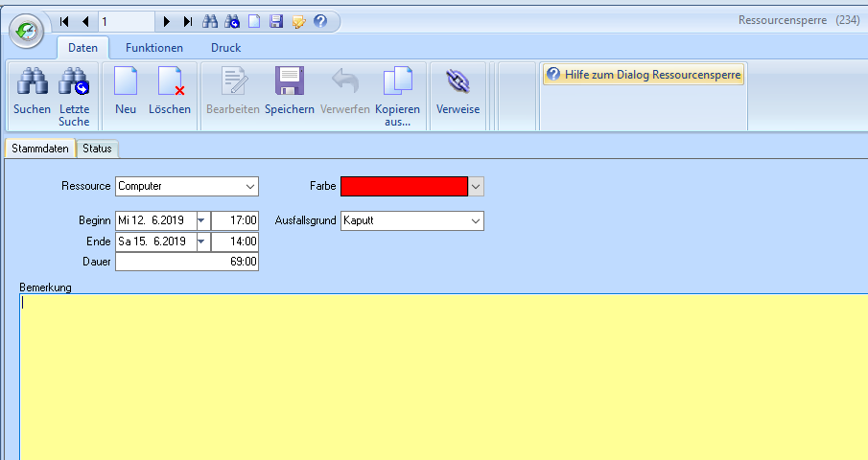Click into the yellow Bemerkung text area
868x460 pixels.
[x=441, y=374]
